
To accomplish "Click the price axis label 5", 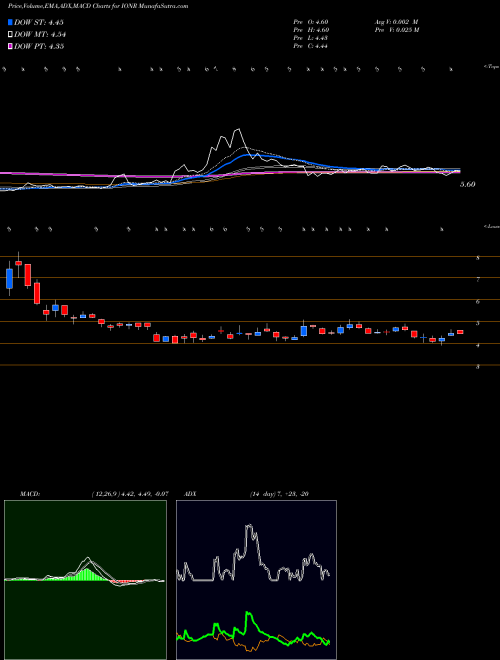I will click(478, 323).
